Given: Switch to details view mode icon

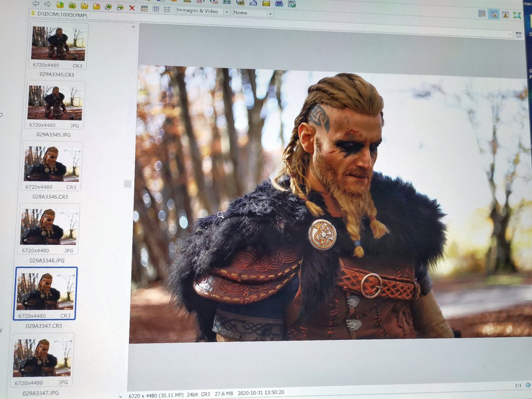Looking at the screenshot, I should tap(156, 9).
